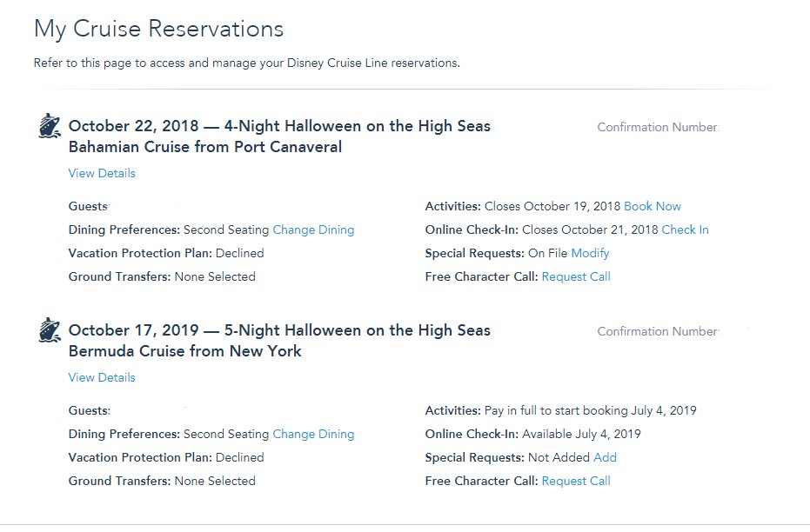
Task: Click Ground Transfers None Selected for 2018 cruise
Action: [x=162, y=277]
